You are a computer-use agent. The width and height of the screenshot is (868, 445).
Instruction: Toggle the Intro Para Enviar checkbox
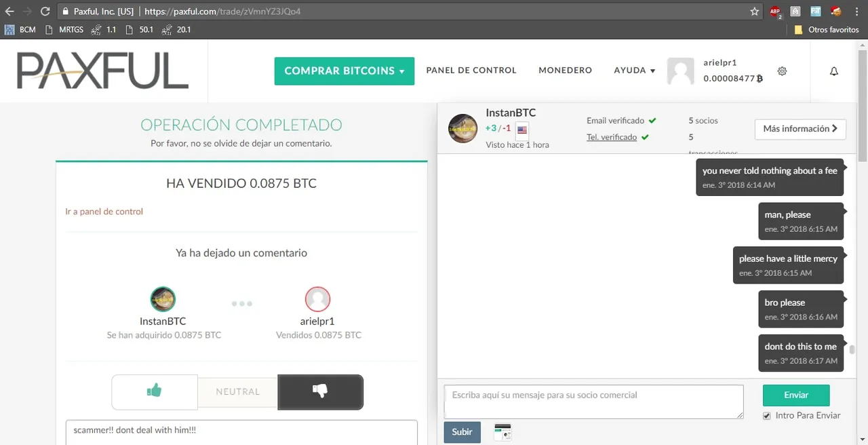click(767, 416)
